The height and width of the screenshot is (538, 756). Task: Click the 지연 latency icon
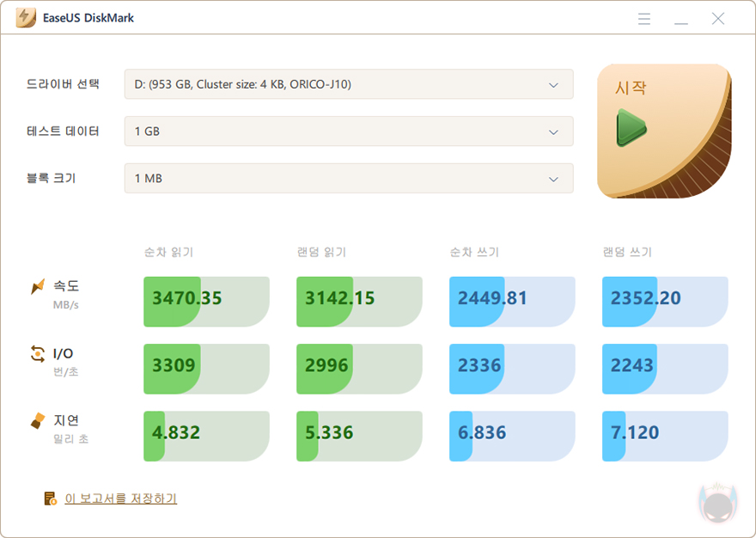[x=38, y=420]
